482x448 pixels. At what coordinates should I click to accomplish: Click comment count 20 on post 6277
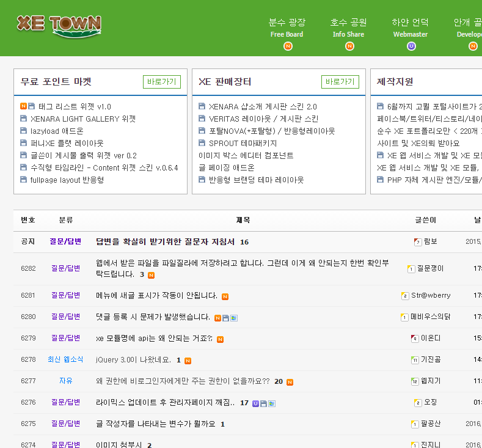279,381
